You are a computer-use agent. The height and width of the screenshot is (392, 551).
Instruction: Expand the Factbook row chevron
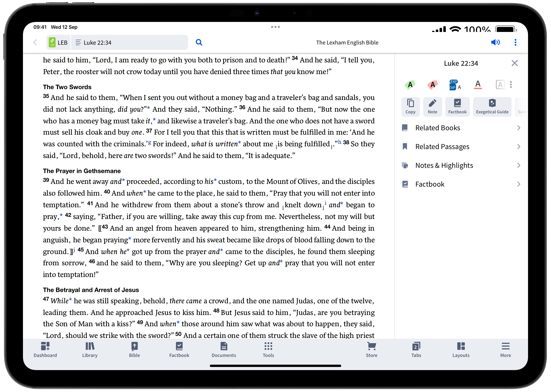coord(518,184)
